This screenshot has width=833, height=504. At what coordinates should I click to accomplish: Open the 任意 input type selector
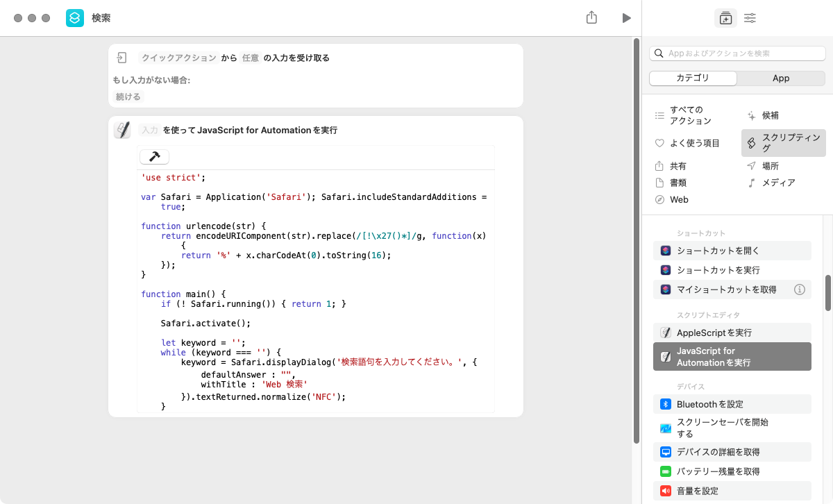[x=250, y=58]
